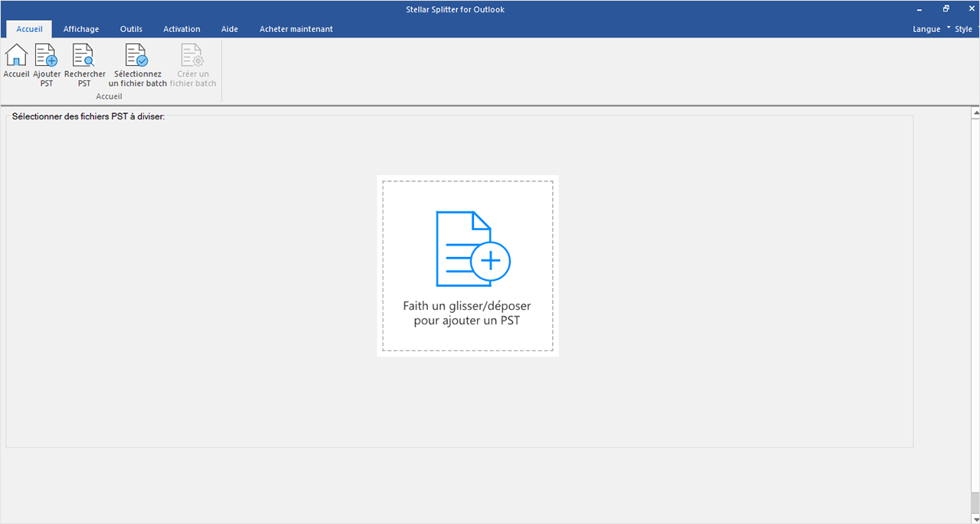Click Sélectionnez un fichier batch icon
The height and width of the screenshot is (524, 980).
[x=137, y=56]
